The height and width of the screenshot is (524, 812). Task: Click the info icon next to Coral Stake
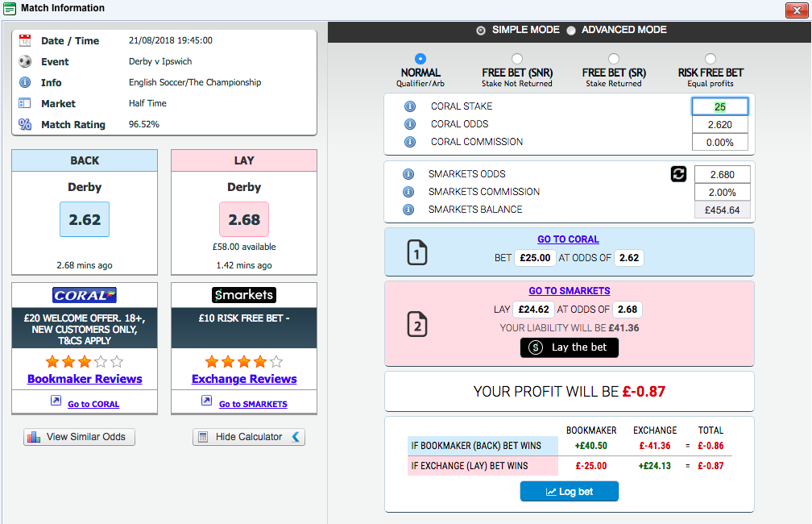[x=409, y=106]
